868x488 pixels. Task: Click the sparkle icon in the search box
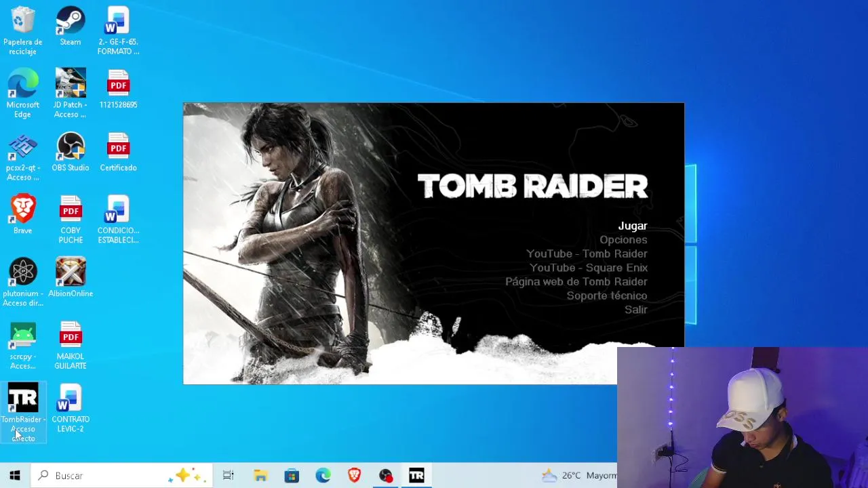click(186, 476)
